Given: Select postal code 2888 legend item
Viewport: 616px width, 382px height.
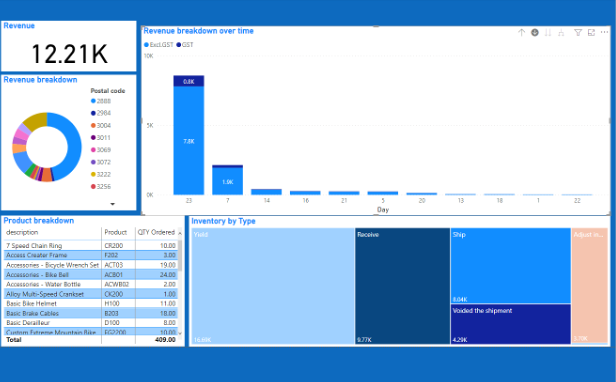Looking at the screenshot, I should [101, 101].
